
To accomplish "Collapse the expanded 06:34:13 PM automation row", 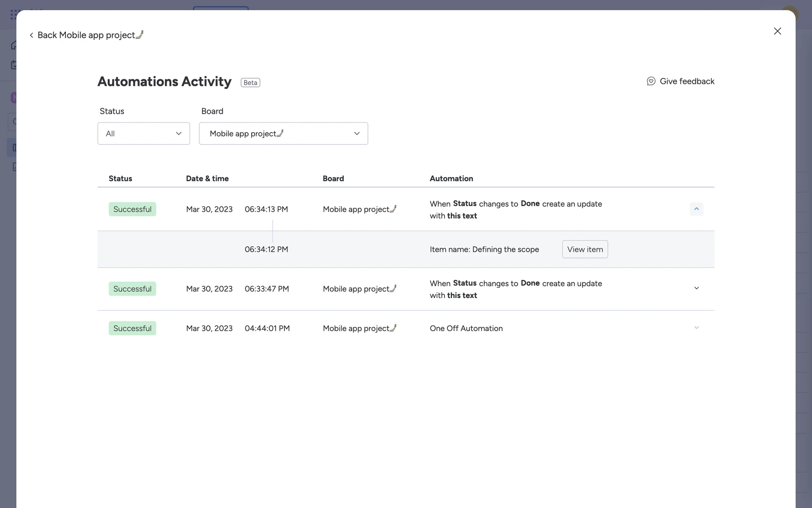I will tap(696, 209).
